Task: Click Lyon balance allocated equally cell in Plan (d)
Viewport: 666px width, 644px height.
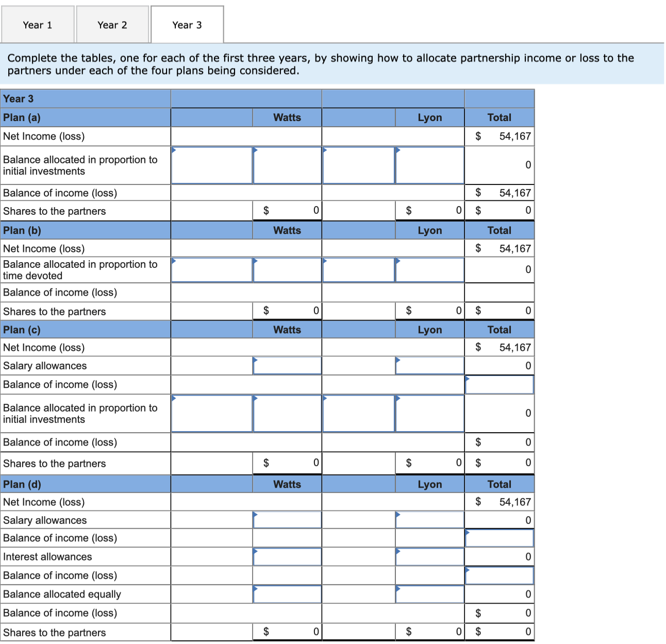Action: [x=429, y=594]
